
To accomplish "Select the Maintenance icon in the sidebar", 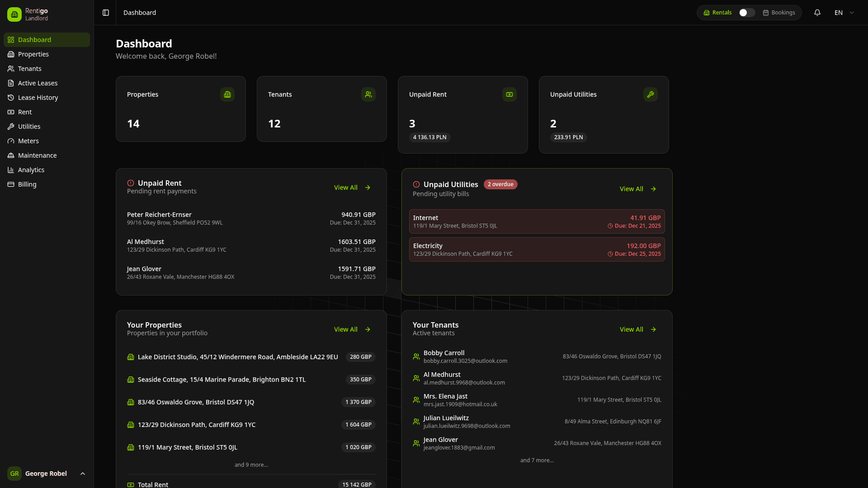I will point(10,155).
